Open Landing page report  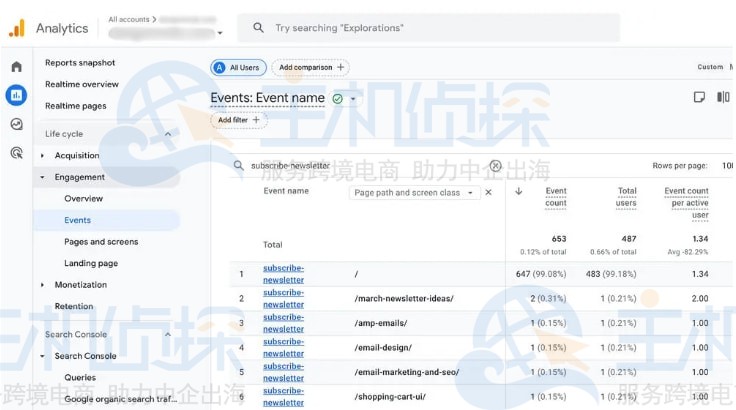pyautogui.click(x=91, y=263)
